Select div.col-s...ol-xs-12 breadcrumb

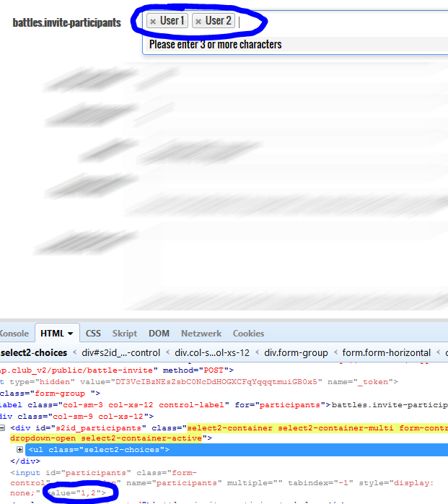(212, 353)
